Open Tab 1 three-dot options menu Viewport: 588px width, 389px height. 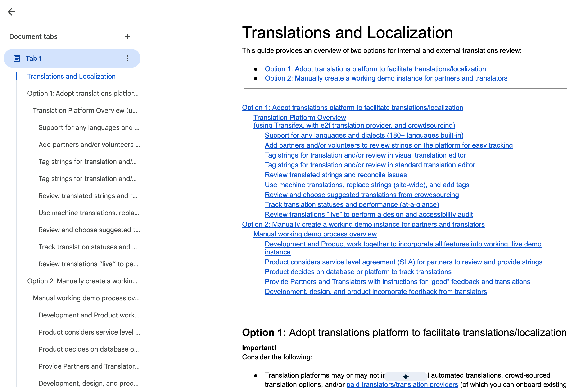pos(127,58)
